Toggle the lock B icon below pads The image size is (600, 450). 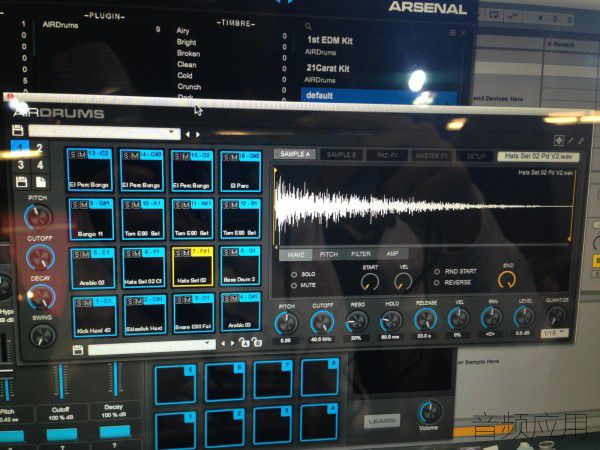pyautogui.click(x=257, y=342)
